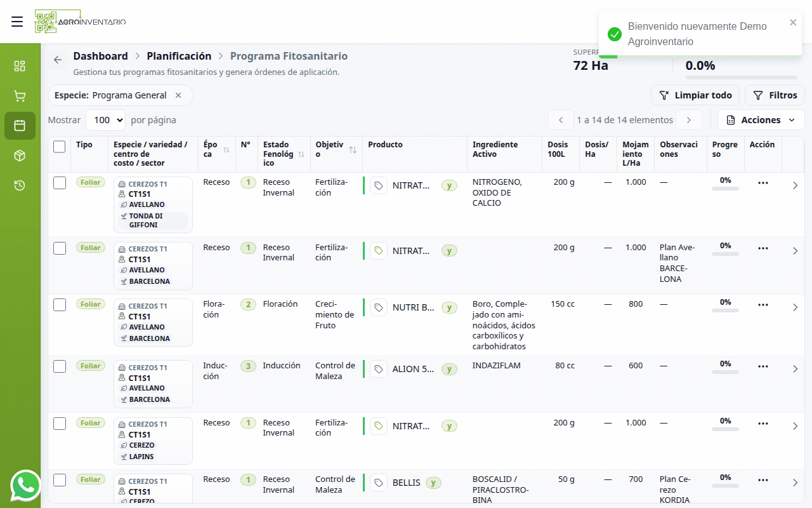The width and height of the screenshot is (812, 508).
Task: Click the tag icon beside BELLIS product
Action: pyautogui.click(x=379, y=483)
